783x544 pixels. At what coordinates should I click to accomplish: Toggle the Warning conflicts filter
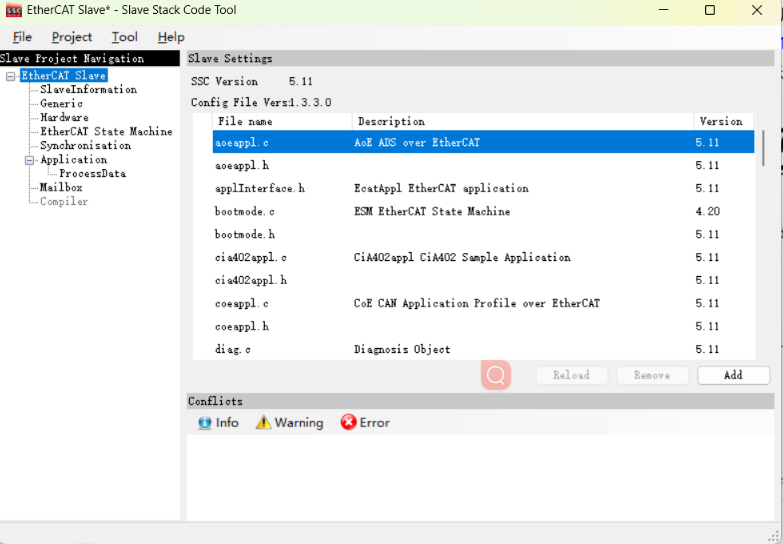tap(290, 423)
